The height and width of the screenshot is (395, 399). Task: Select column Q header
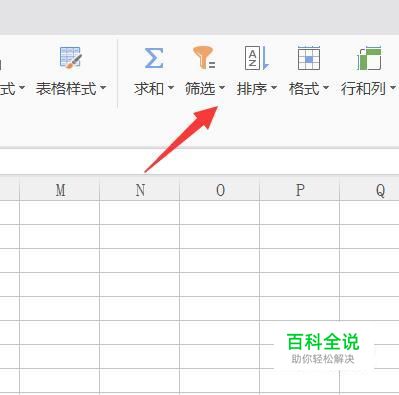point(370,189)
